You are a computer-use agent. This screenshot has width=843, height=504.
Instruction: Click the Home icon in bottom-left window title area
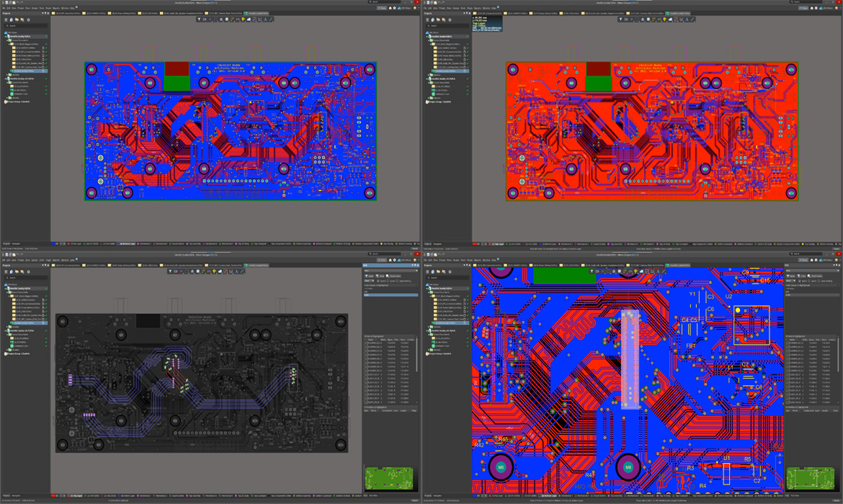tap(390, 260)
